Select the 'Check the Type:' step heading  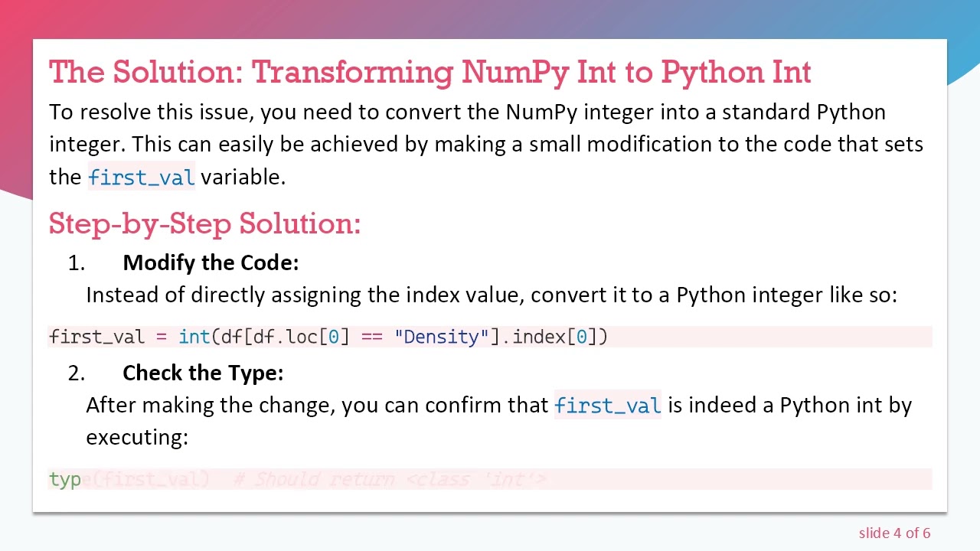click(x=203, y=373)
